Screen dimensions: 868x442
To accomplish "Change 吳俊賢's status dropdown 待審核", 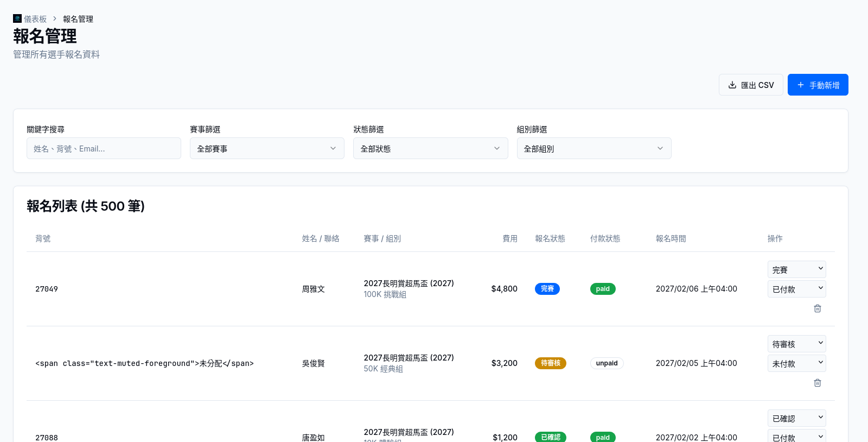I will tap(796, 344).
